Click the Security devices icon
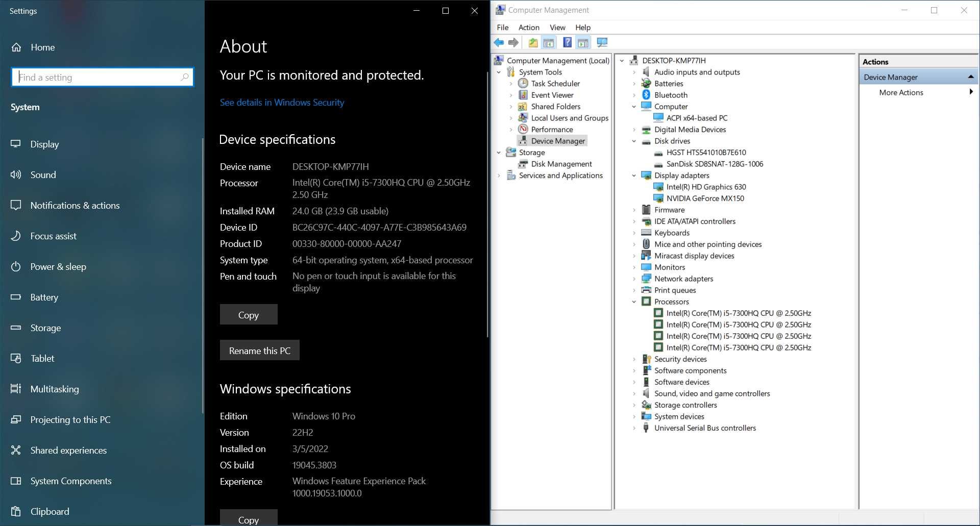Image resolution: width=980 pixels, height=526 pixels. 646,359
